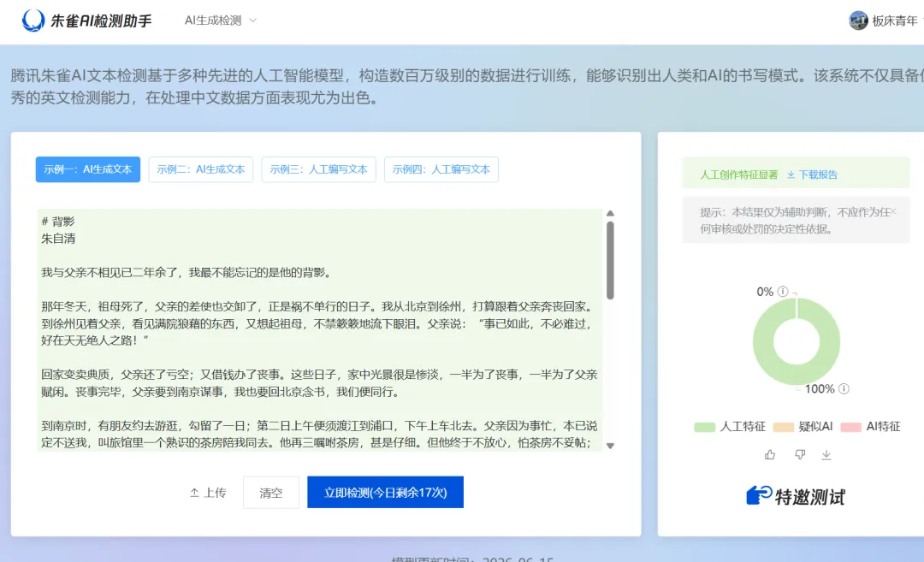Click the info icon next to 0%
The image size is (924, 562).
pyautogui.click(x=783, y=291)
